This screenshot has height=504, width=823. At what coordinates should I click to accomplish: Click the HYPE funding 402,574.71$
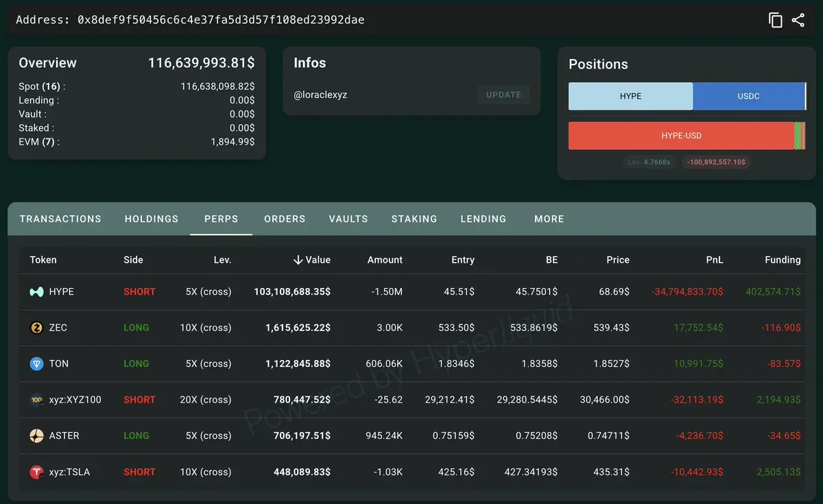point(773,291)
